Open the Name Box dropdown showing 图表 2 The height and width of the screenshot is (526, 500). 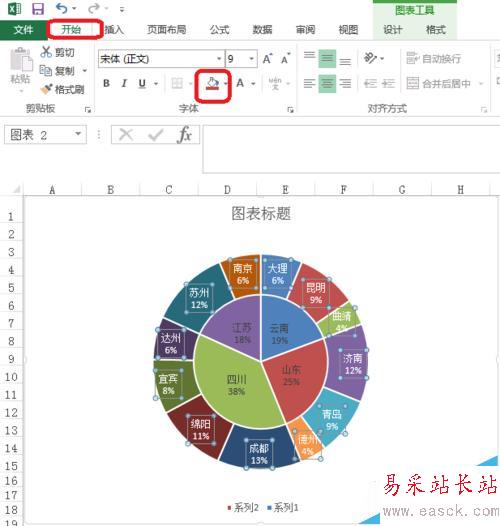(78, 134)
